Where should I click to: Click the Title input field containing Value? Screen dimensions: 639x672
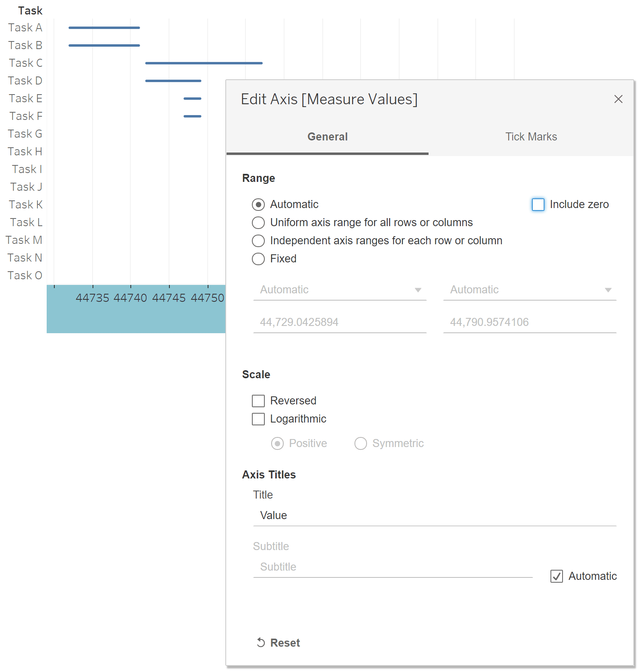(x=435, y=515)
